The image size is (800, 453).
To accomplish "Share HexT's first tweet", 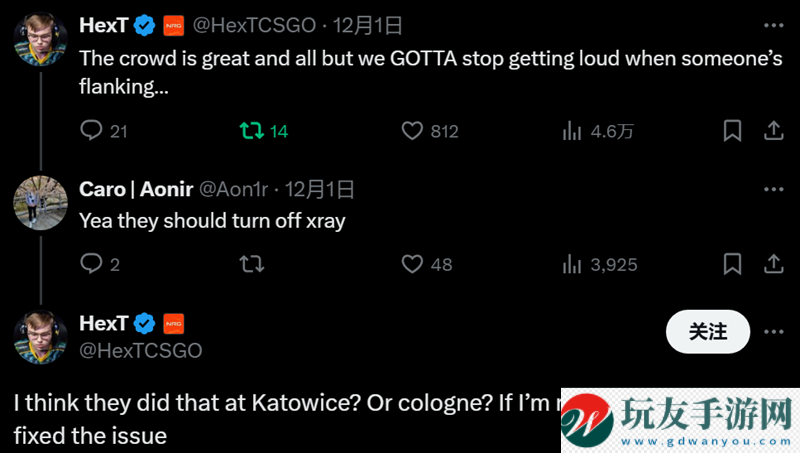I will pyautogui.click(x=773, y=131).
